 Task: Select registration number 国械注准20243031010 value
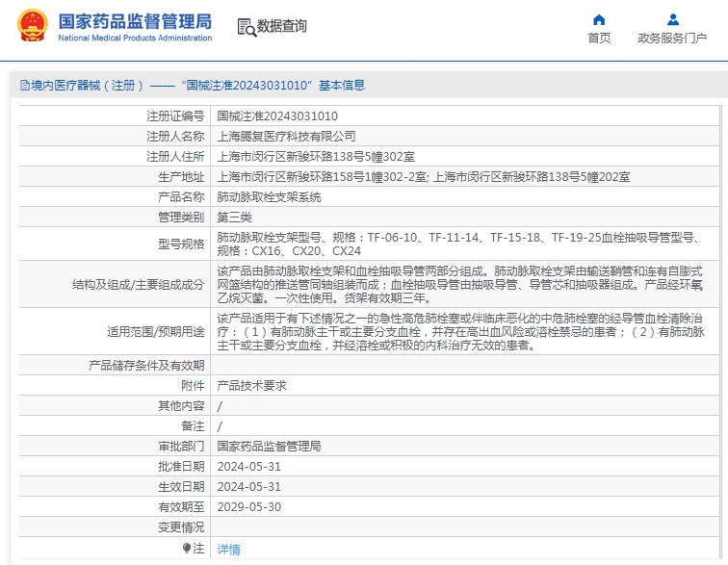click(x=277, y=116)
